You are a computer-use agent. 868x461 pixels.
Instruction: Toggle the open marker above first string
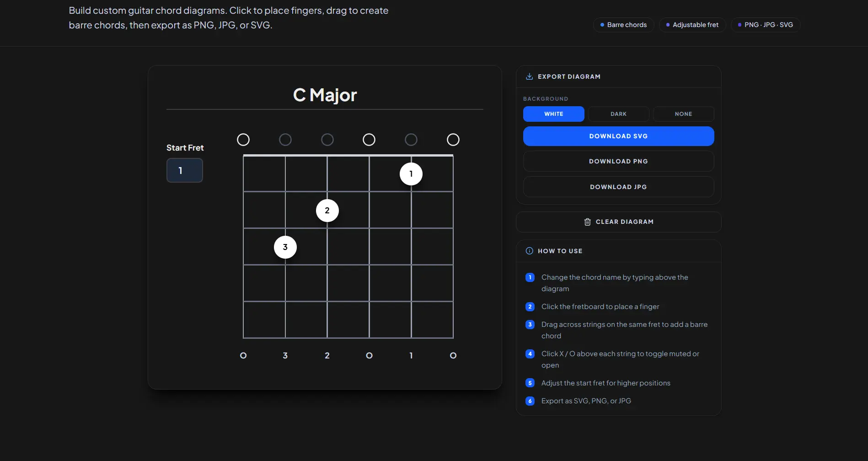coord(243,140)
